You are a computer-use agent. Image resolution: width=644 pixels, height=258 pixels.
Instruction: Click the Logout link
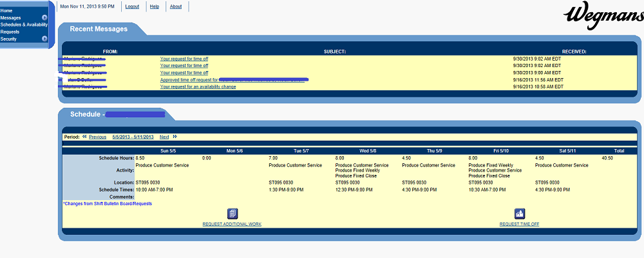click(132, 6)
